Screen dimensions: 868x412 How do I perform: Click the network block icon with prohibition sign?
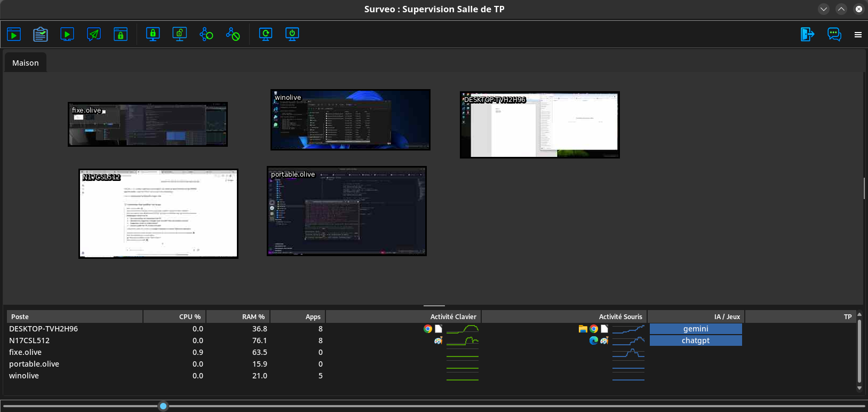tap(233, 35)
